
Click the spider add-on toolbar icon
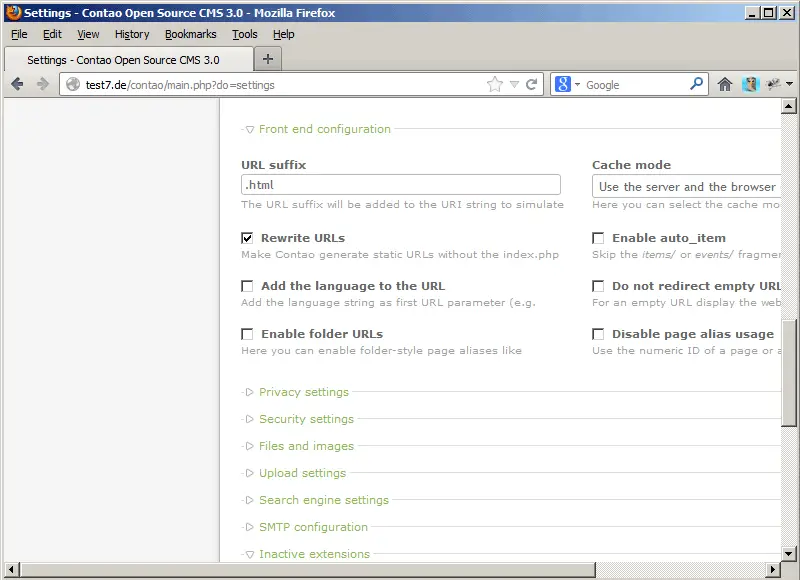(x=773, y=84)
